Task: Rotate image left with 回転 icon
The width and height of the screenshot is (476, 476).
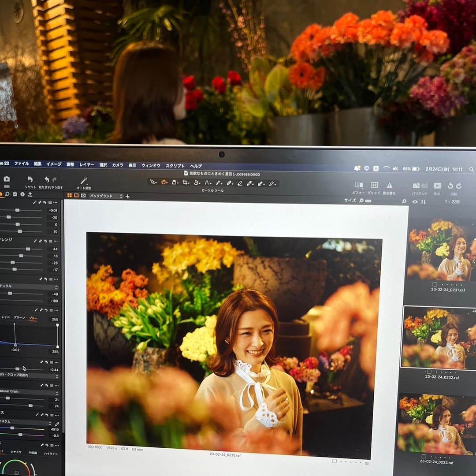Action: [450, 186]
